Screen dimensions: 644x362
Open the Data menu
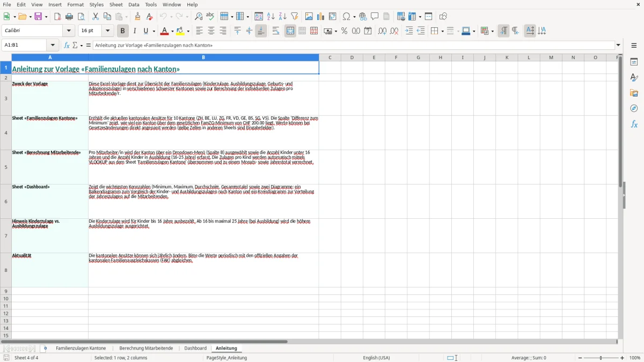tap(134, 4)
